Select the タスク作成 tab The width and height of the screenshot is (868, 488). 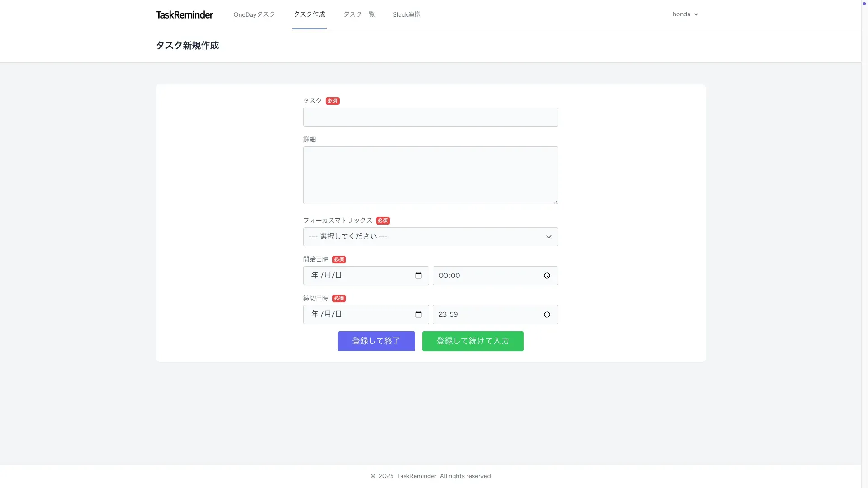coord(309,14)
